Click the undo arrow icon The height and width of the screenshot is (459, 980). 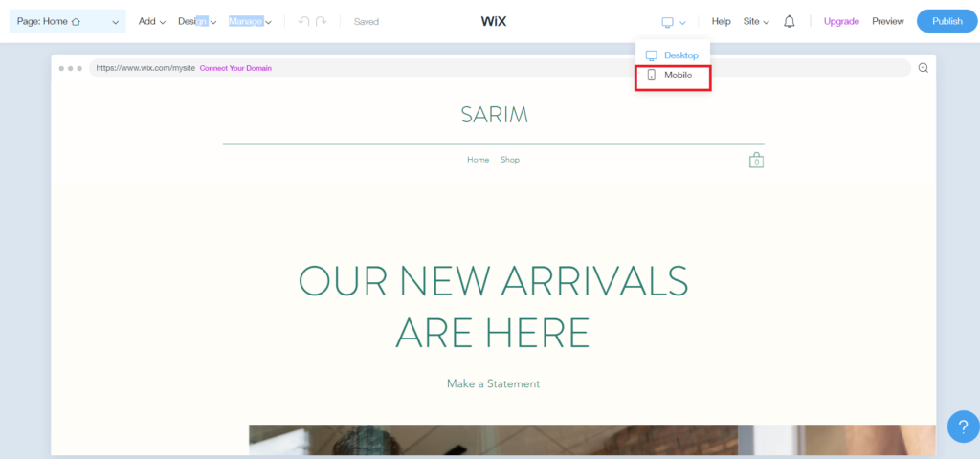(303, 21)
